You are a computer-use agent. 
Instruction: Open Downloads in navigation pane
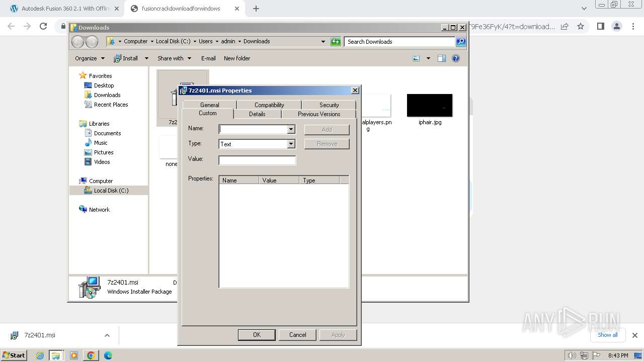click(x=107, y=95)
